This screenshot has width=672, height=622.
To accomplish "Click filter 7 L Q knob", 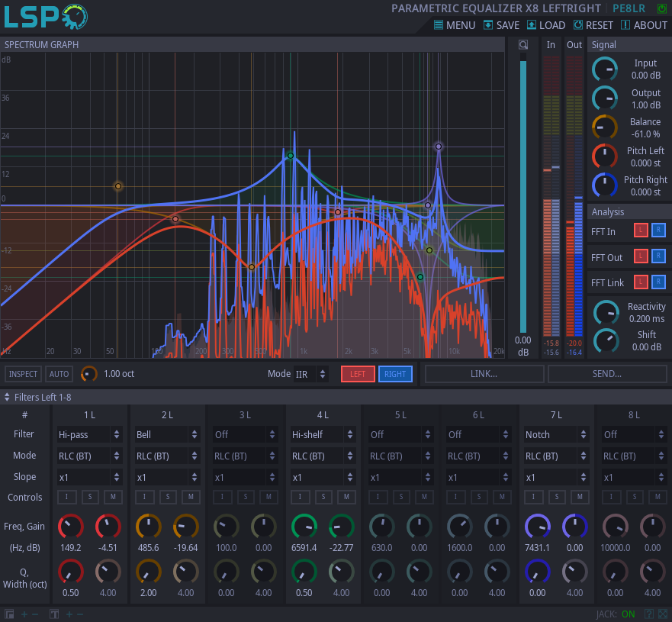I will coord(538,572).
